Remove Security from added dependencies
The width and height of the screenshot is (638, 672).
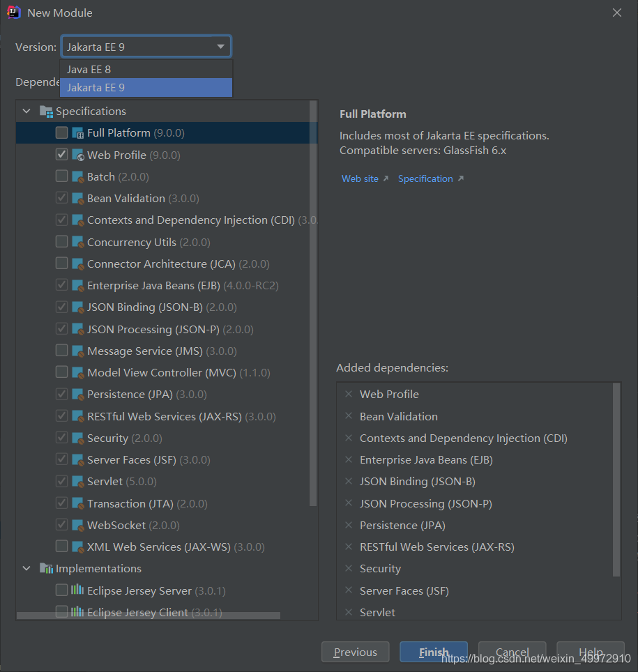(x=349, y=568)
